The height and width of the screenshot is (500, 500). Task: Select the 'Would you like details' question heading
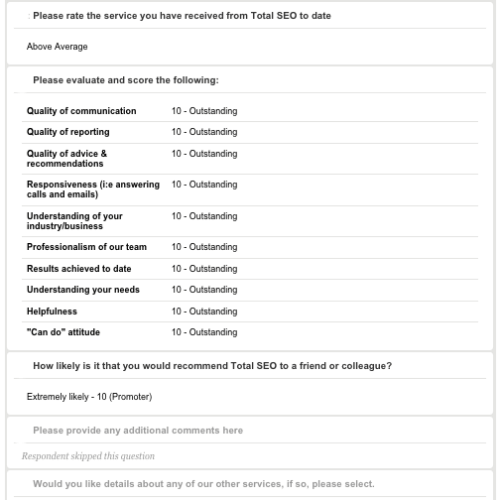(203, 484)
